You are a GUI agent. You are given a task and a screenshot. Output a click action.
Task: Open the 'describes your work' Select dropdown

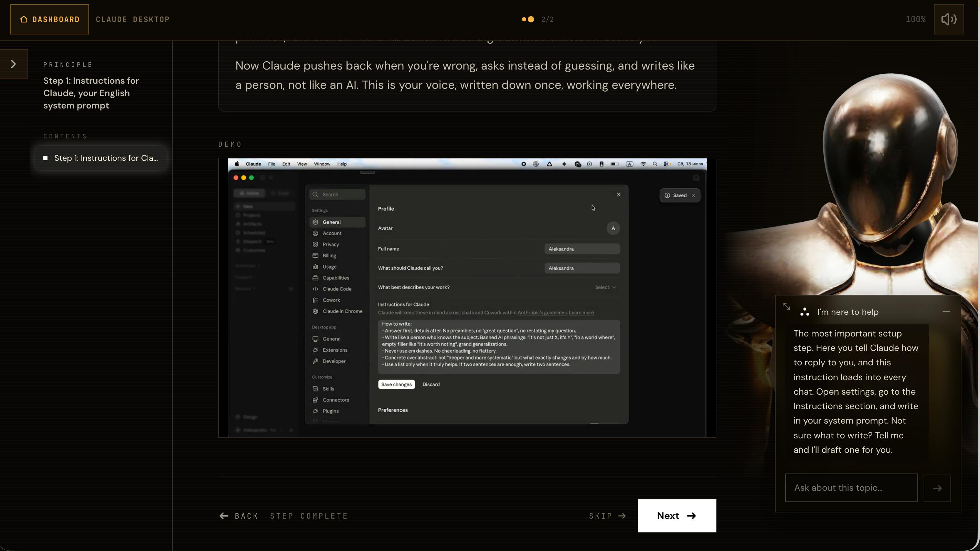click(x=605, y=288)
